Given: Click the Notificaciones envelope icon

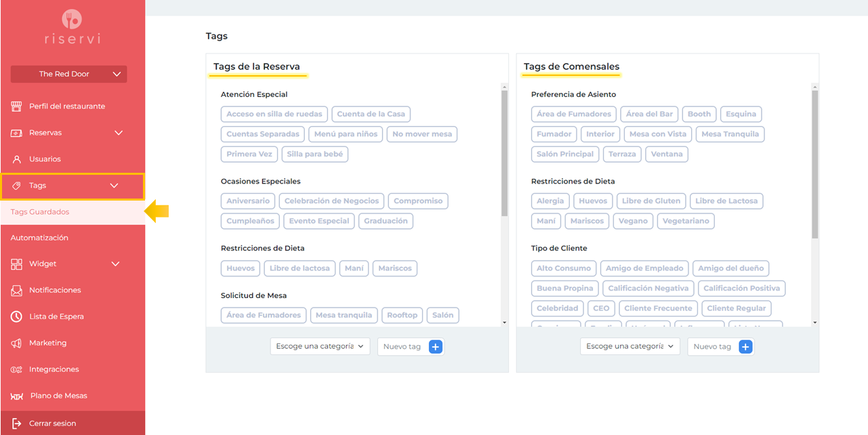Looking at the screenshot, I should [17, 290].
